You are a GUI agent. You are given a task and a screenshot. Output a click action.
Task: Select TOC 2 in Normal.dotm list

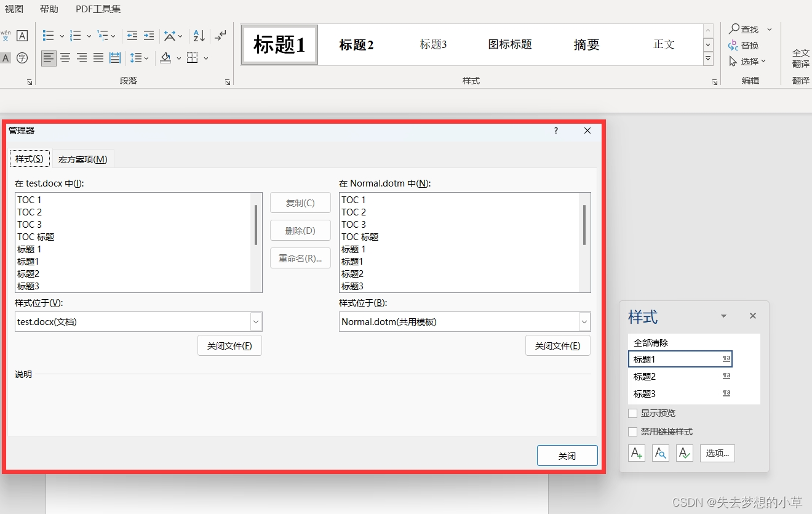point(459,212)
